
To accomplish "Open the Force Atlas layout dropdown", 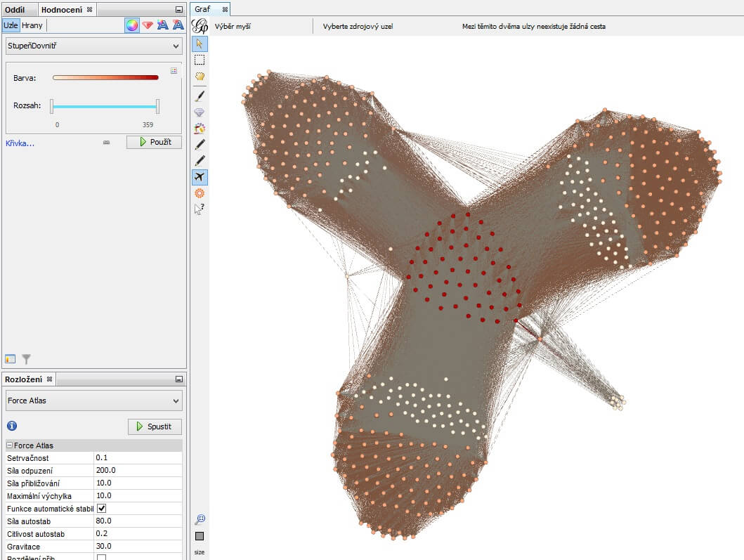I will coord(93,401).
